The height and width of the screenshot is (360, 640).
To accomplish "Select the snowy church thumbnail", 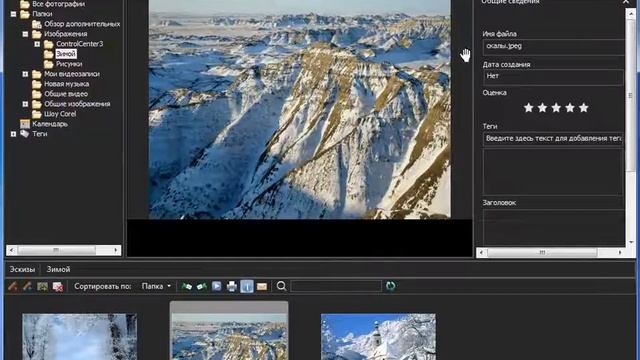I will pyautogui.click(x=378, y=337).
